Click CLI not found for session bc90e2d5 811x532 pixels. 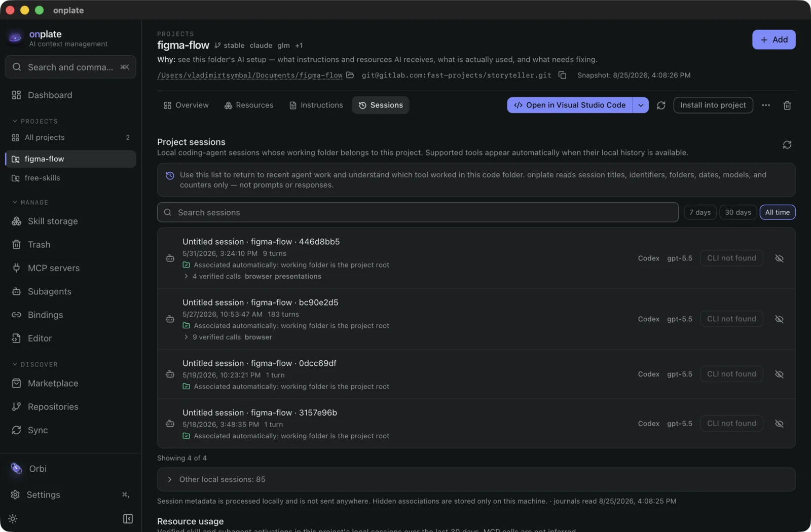[x=731, y=319]
